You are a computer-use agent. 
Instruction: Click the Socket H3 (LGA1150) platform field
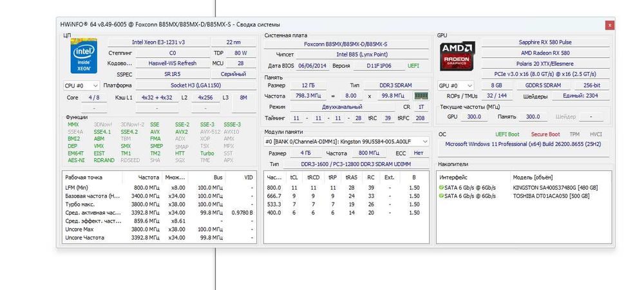pyautogui.click(x=196, y=86)
